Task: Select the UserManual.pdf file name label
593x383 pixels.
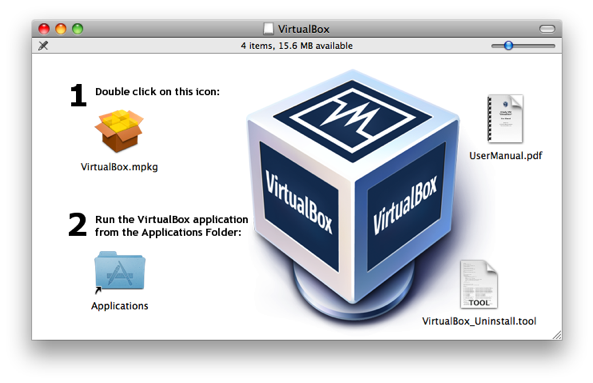Action: 506,155
